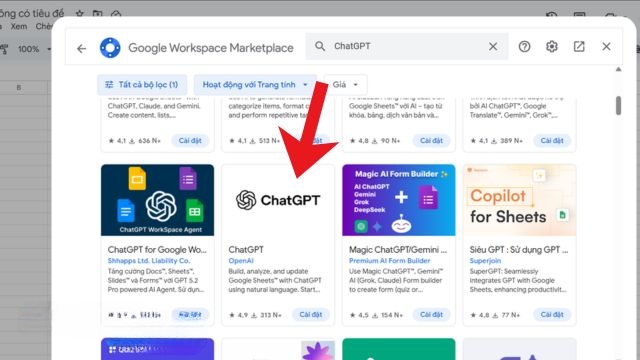Install Magic ChatGPT/Gemini form builder

[431, 315]
